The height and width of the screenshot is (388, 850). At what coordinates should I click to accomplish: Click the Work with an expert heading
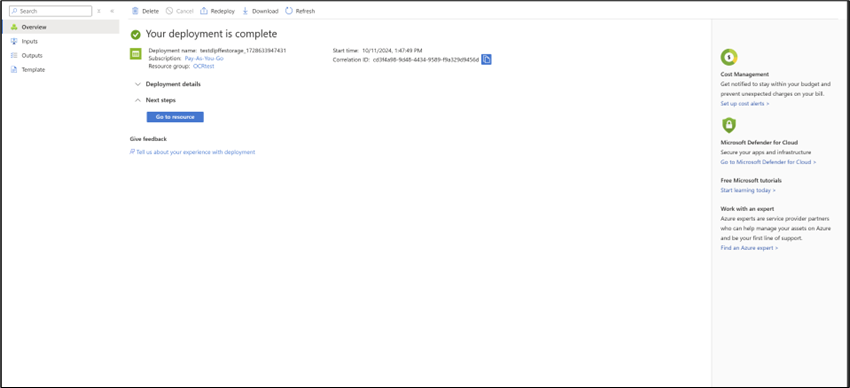747,209
